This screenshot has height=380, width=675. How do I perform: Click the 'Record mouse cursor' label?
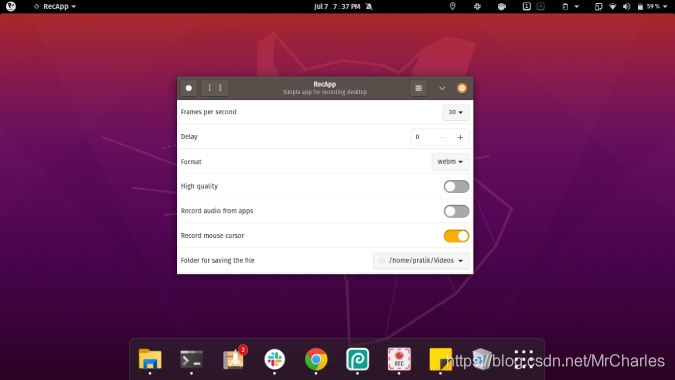tap(212, 236)
